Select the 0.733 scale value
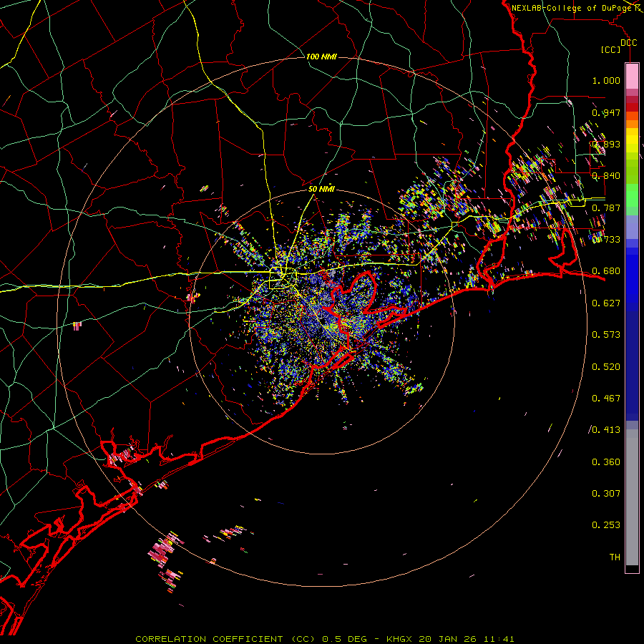644x644 pixels. point(606,240)
